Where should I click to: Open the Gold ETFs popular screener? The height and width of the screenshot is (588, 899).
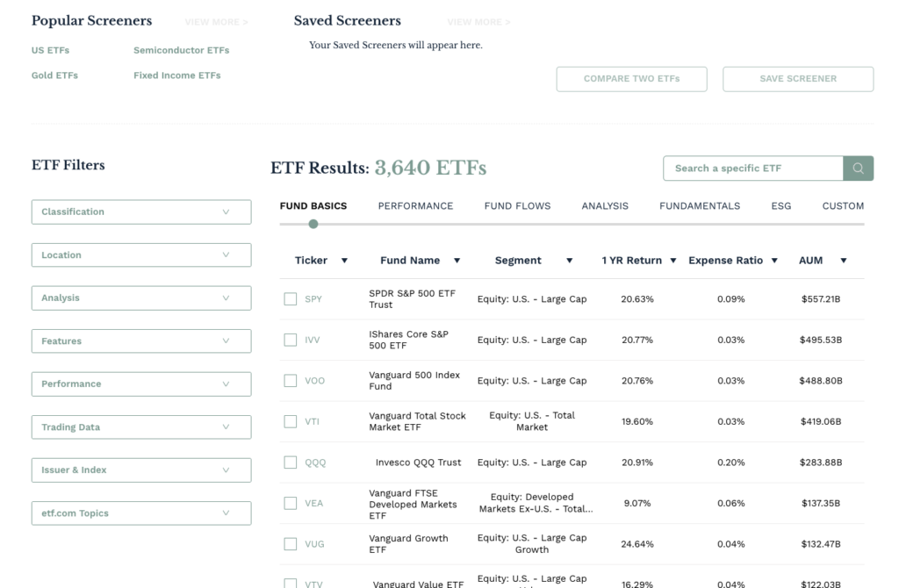pos(54,75)
